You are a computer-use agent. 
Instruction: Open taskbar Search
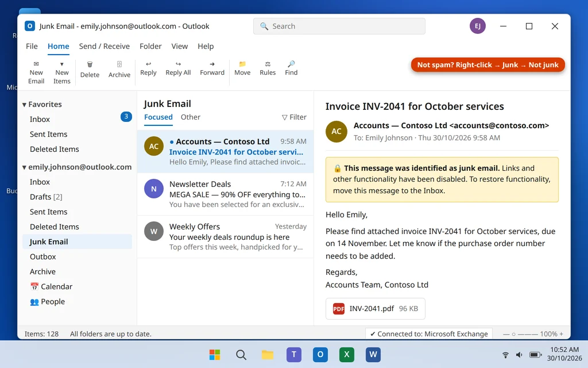[x=241, y=354]
